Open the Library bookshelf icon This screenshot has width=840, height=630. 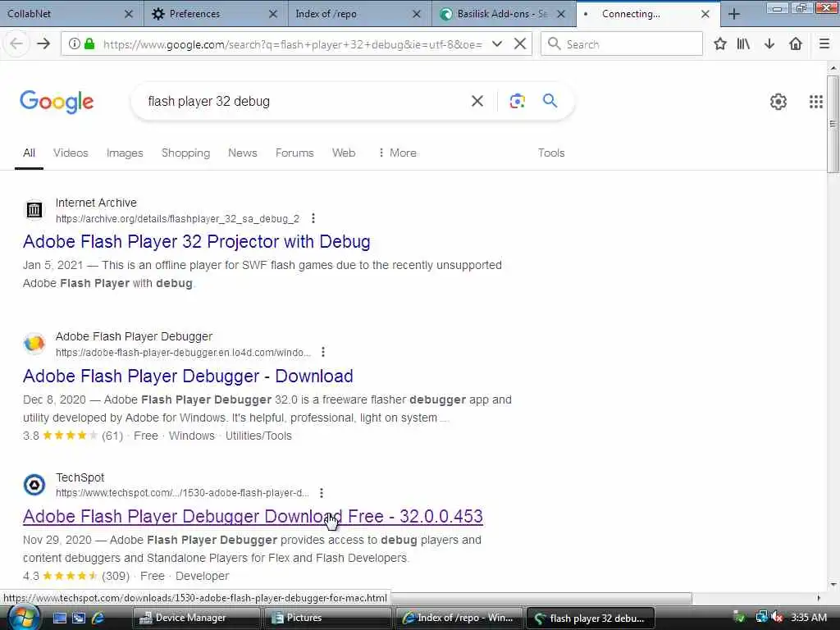pos(743,43)
